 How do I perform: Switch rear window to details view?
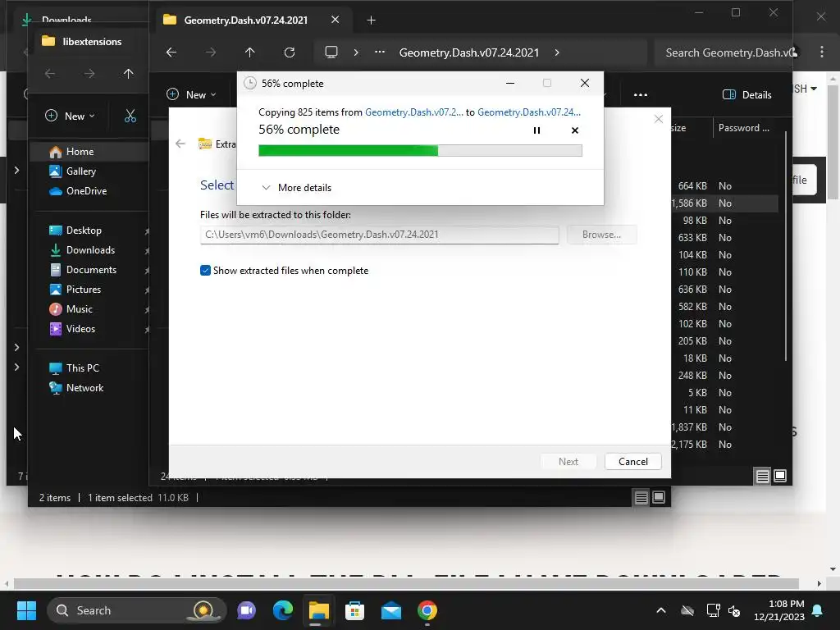[x=762, y=476]
